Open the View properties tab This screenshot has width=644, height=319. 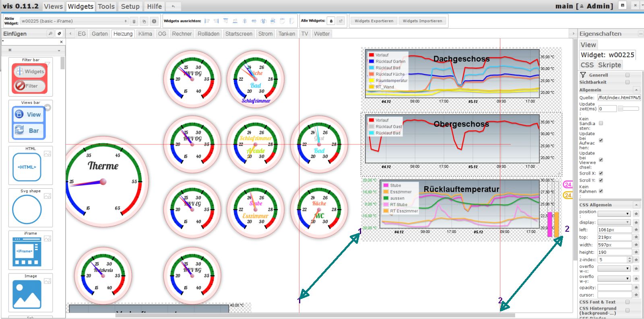click(588, 45)
